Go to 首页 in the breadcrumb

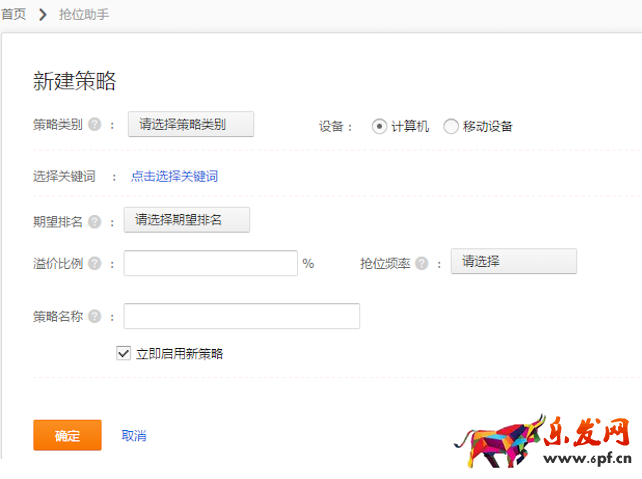tap(13, 14)
